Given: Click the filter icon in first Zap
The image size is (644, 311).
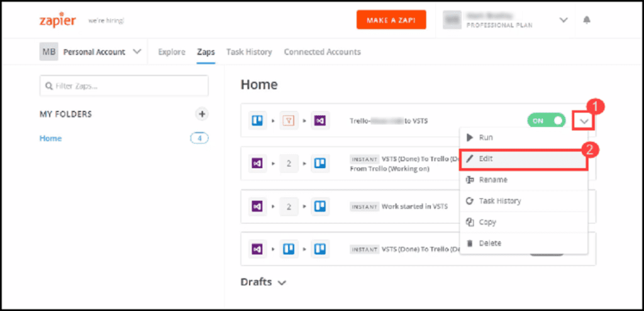Looking at the screenshot, I should [289, 120].
